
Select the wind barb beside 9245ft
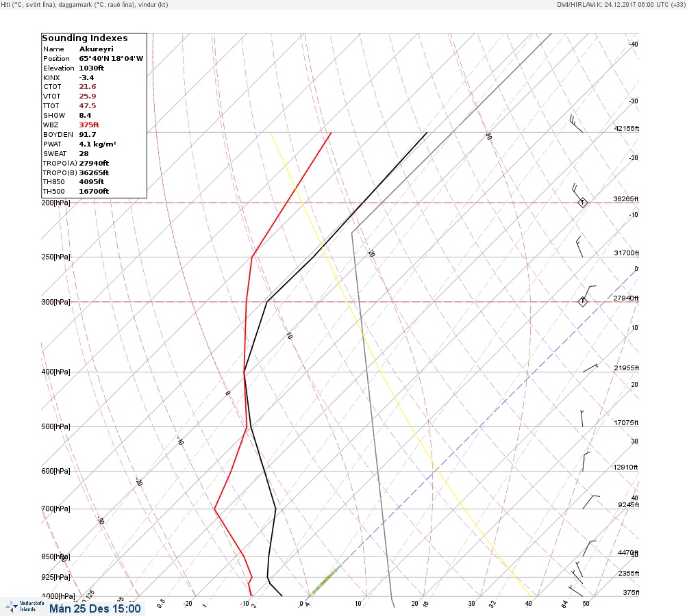[590, 502]
